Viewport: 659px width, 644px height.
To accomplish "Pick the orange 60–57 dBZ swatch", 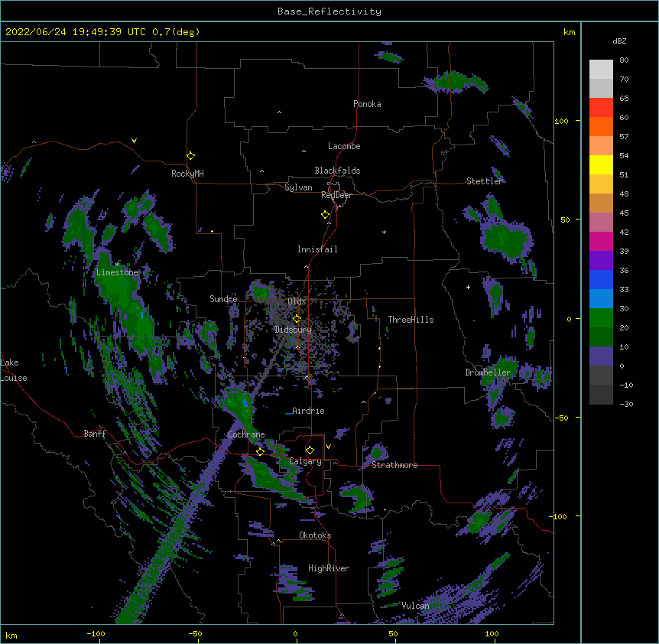I will click(x=601, y=126).
